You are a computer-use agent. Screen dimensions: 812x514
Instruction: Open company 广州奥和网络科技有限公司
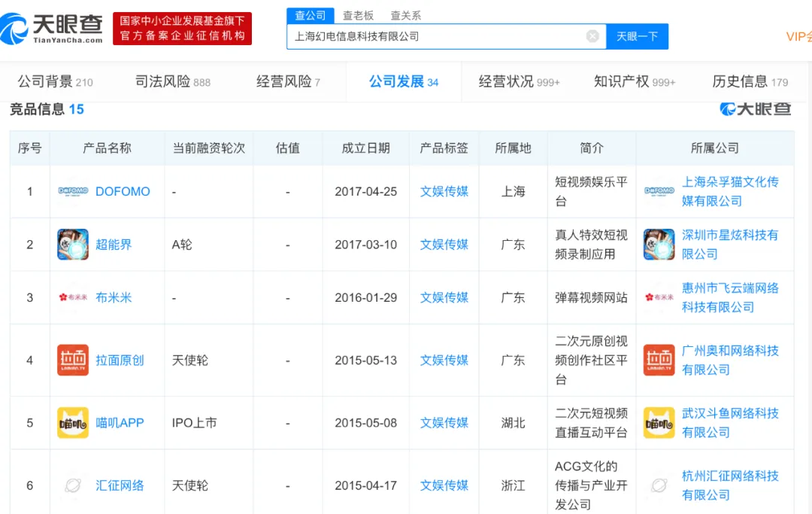(730, 360)
